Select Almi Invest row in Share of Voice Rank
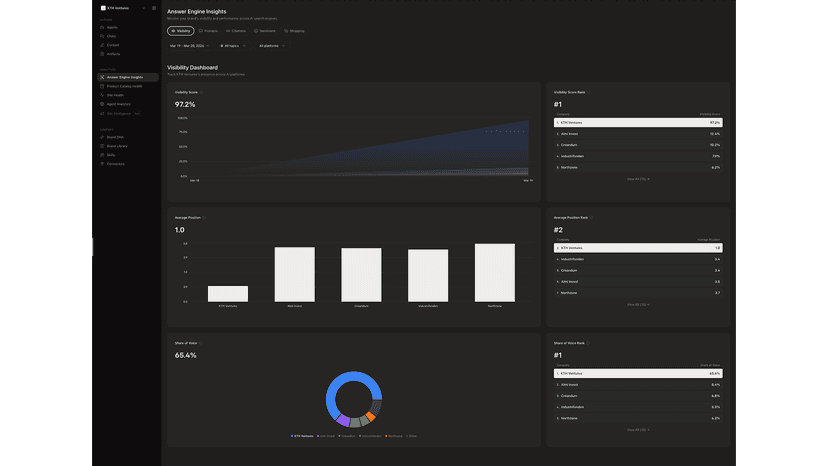Image resolution: width=828 pixels, height=466 pixels. [x=638, y=385]
